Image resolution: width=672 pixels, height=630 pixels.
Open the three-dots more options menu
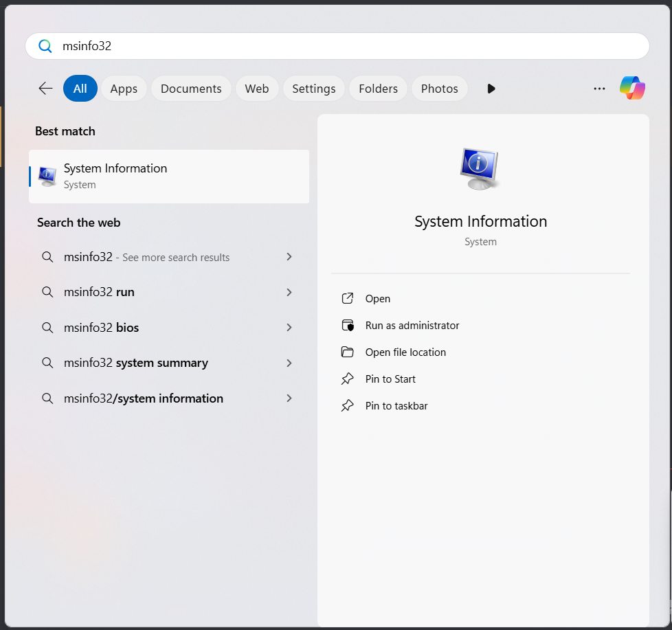[x=599, y=89]
